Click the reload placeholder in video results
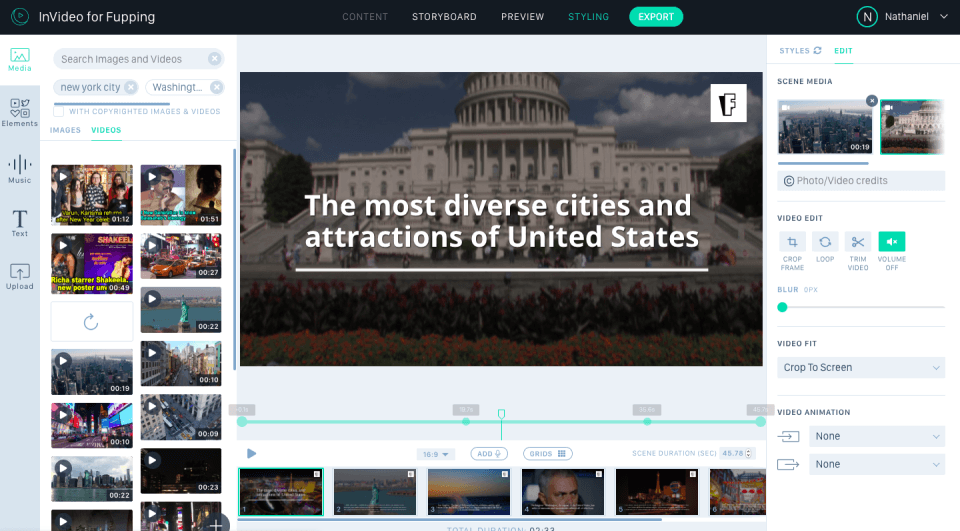Image resolution: width=960 pixels, height=531 pixels. [x=91, y=322]
